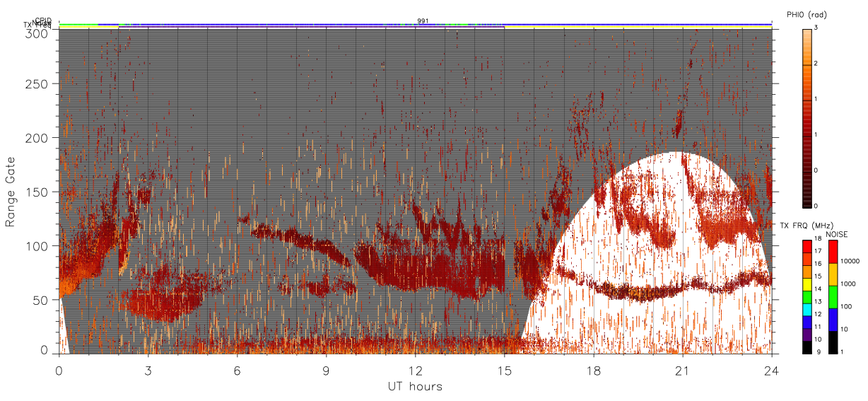Click x-axis tick label '18'
868x401 pixels.
(x=594, y=371)
